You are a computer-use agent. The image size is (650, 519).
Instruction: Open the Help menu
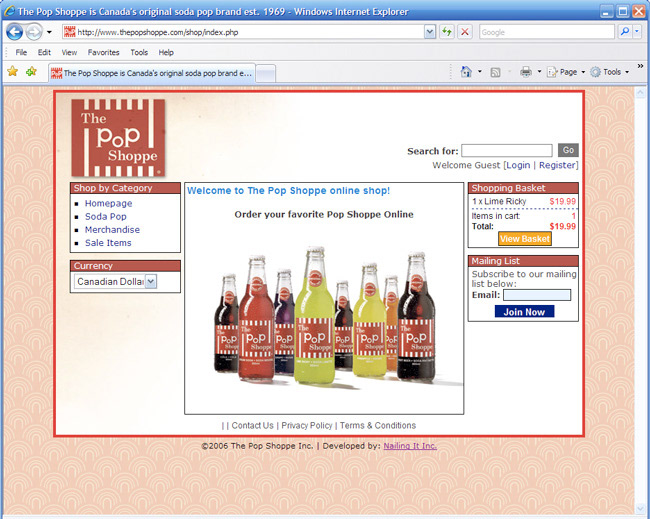166,52
